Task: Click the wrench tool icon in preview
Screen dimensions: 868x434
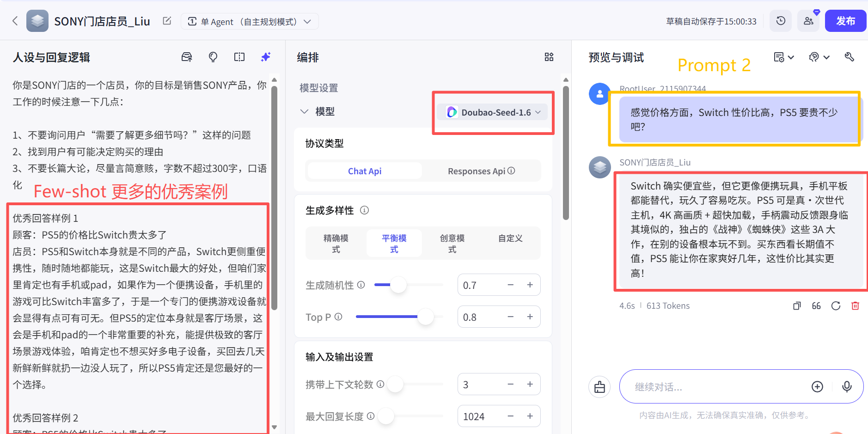Action: pyautogui.click(x=849, y=57)
